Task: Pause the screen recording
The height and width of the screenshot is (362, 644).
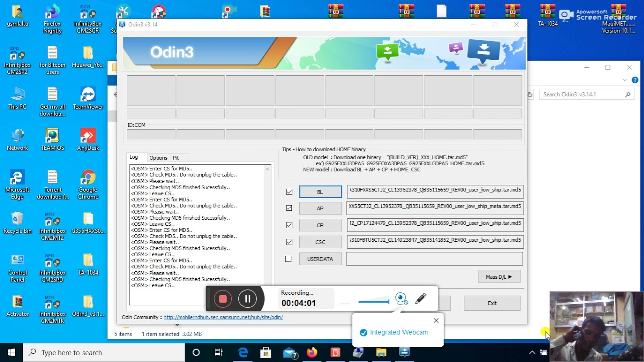Action: pyautogui.click(x=247, y=299)
